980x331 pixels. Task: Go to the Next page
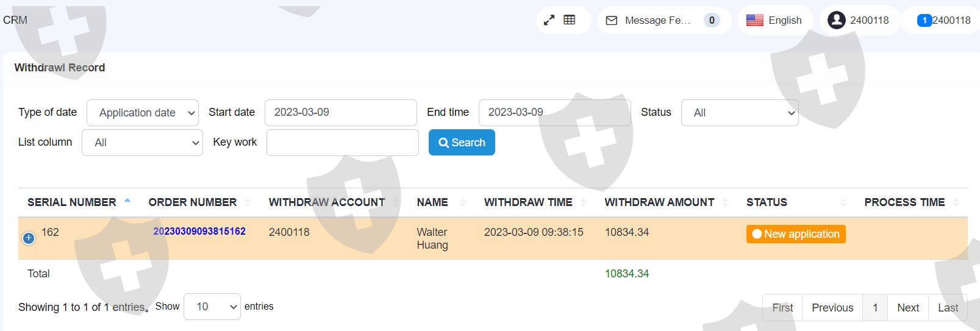(x=907, y=308)
